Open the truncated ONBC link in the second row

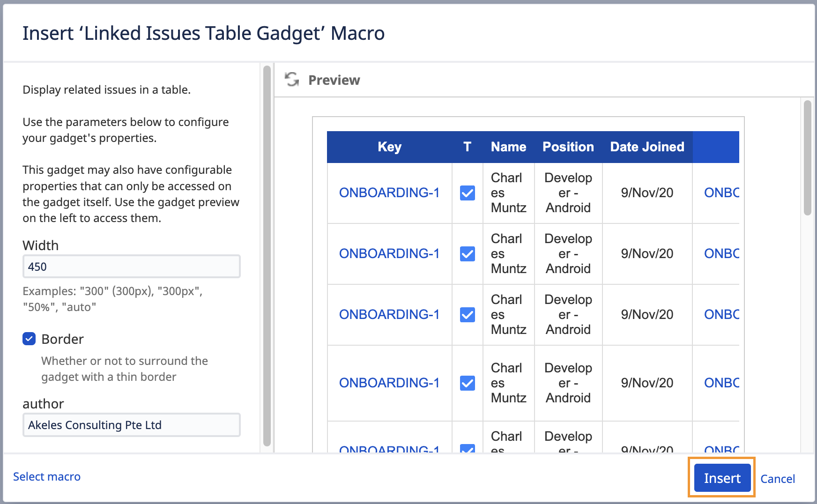pos(721,254)
